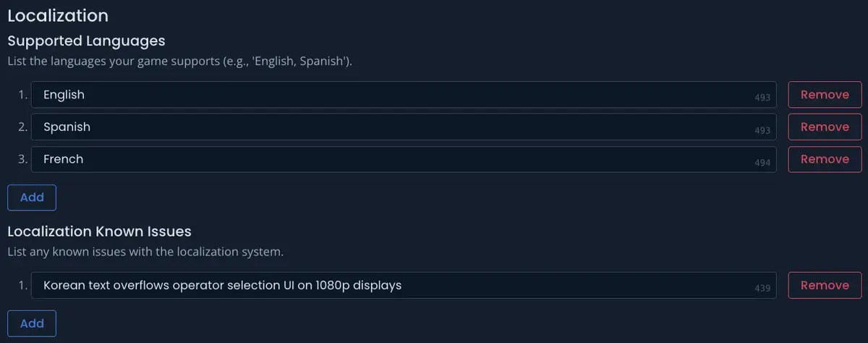868x343 pixels.
Task: Remove the English language entry
Action: [x=825, y=95]
